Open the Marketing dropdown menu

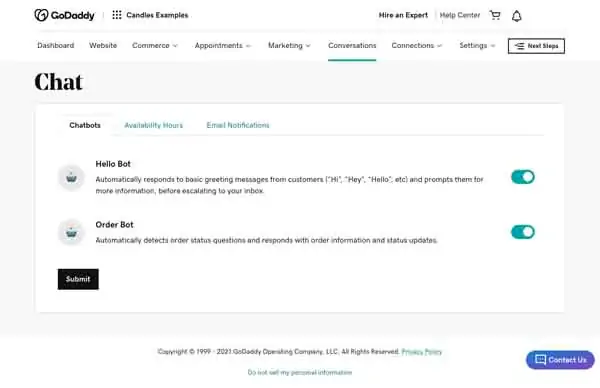(289, 46)
